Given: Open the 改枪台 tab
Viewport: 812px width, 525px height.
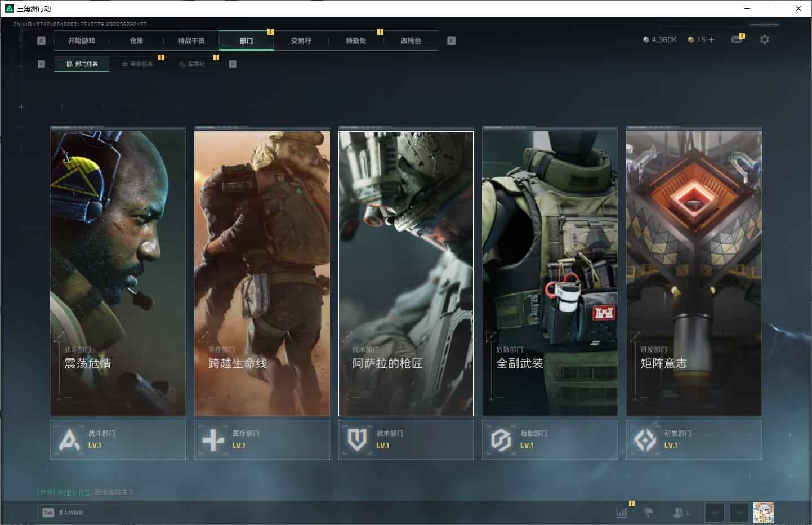Looking at the screenshot, I should tap(411, 41).
